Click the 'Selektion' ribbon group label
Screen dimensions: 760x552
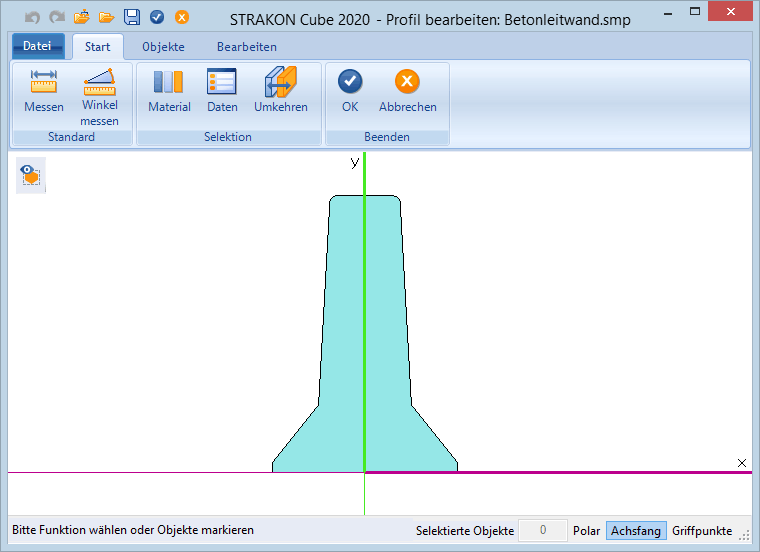228,137
